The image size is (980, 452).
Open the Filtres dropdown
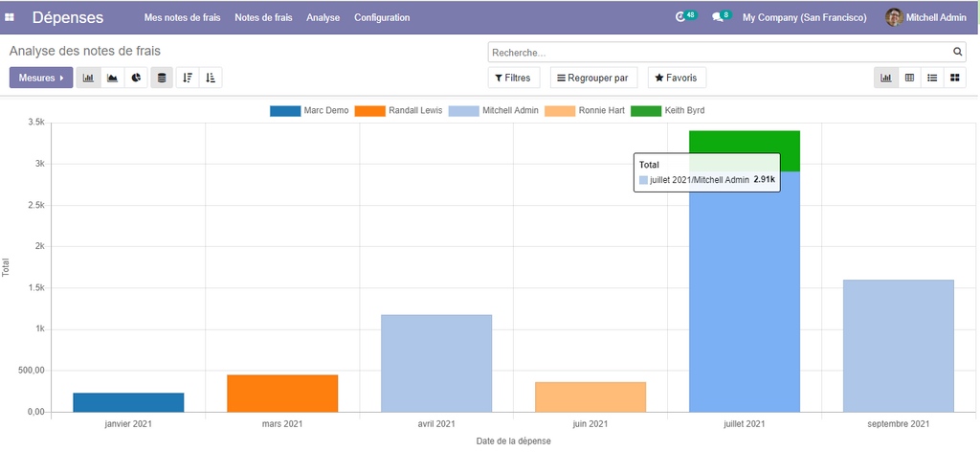coord(515,78)
